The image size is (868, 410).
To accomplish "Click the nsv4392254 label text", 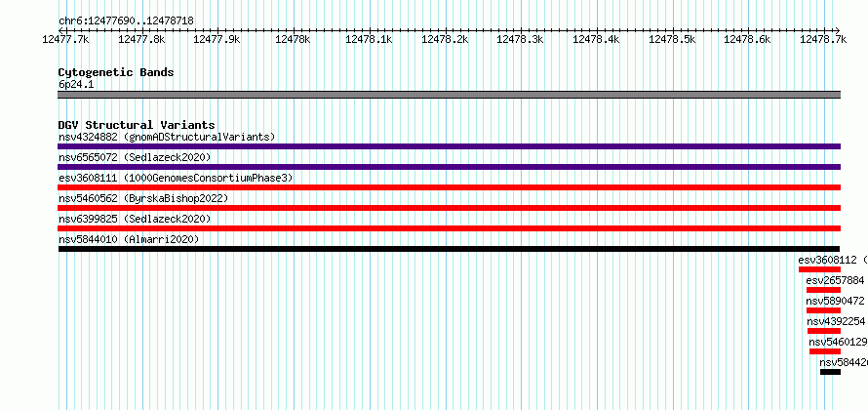I will pyautogui.click(x=836, y=321).
